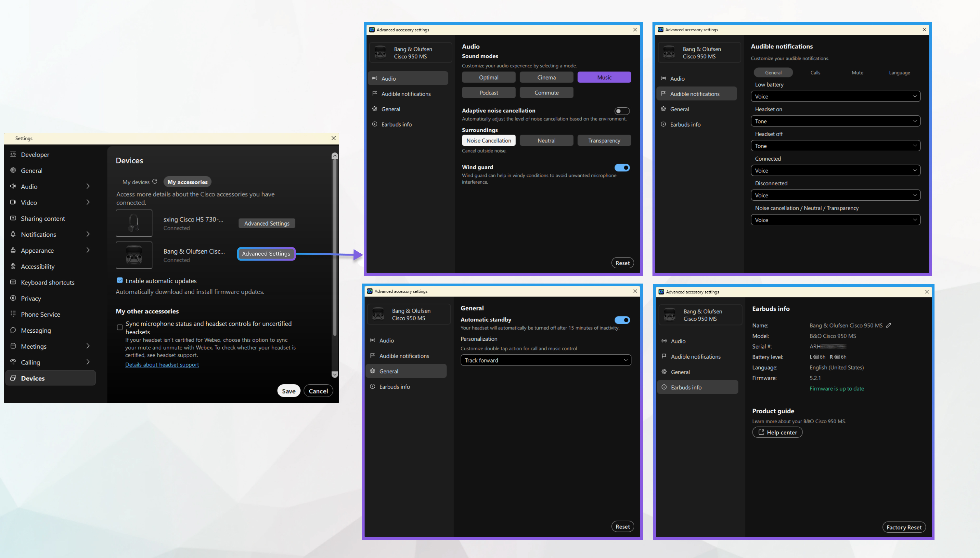Screen dimensions: 980x558
Task: Switch to the Language notifications tab
Action: [899, 73]
